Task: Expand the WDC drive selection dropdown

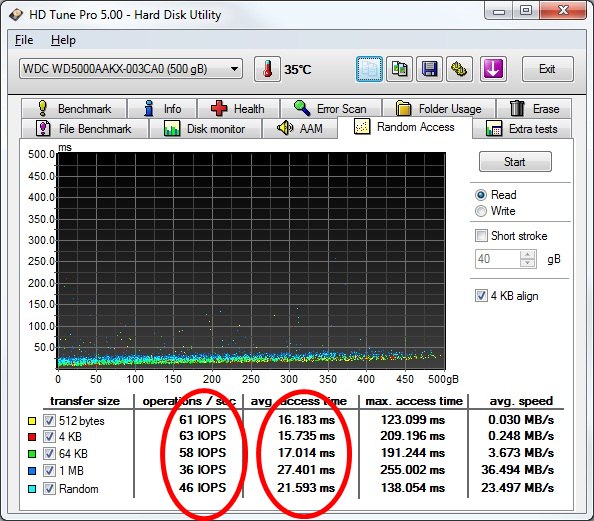Action: point(131,69)
